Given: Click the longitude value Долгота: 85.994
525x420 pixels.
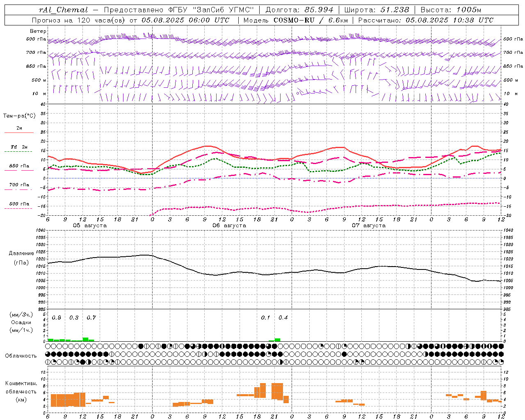Looking at the screenshot, I should click(299, 10).
